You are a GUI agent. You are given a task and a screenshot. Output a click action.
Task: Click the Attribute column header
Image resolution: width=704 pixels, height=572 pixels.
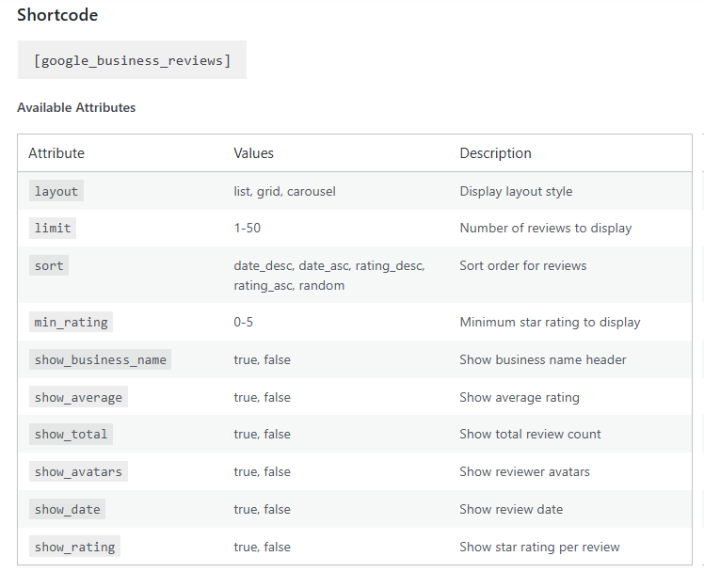56,153
